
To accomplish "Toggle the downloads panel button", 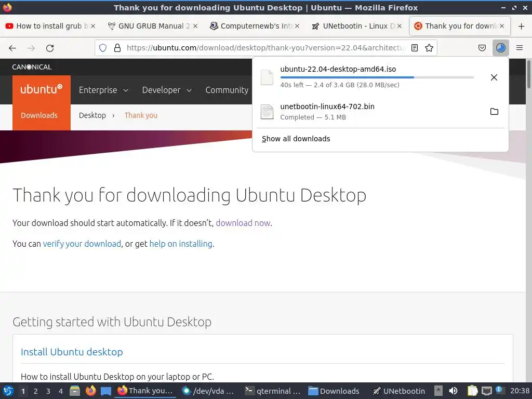I will coord(500,48).
